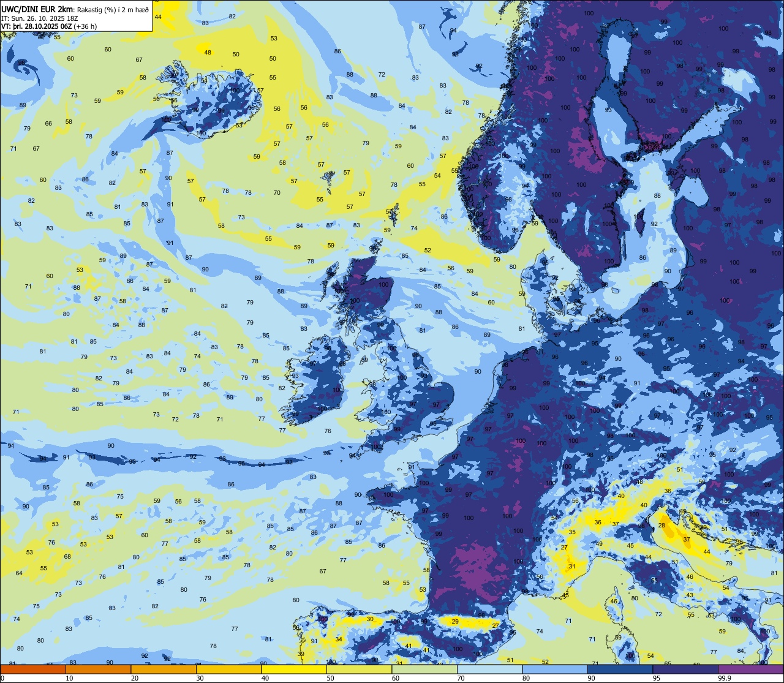Click the humidity value "29" over northern Spain

click(455, 621)
